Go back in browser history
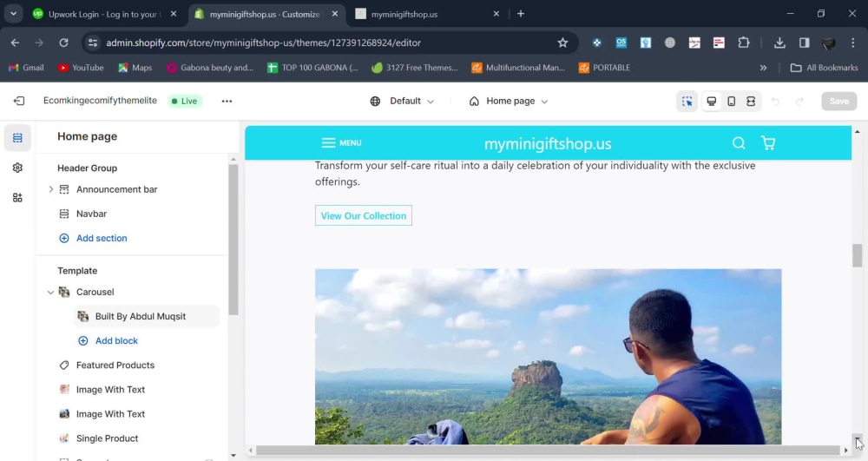 (x=15, y=43)
